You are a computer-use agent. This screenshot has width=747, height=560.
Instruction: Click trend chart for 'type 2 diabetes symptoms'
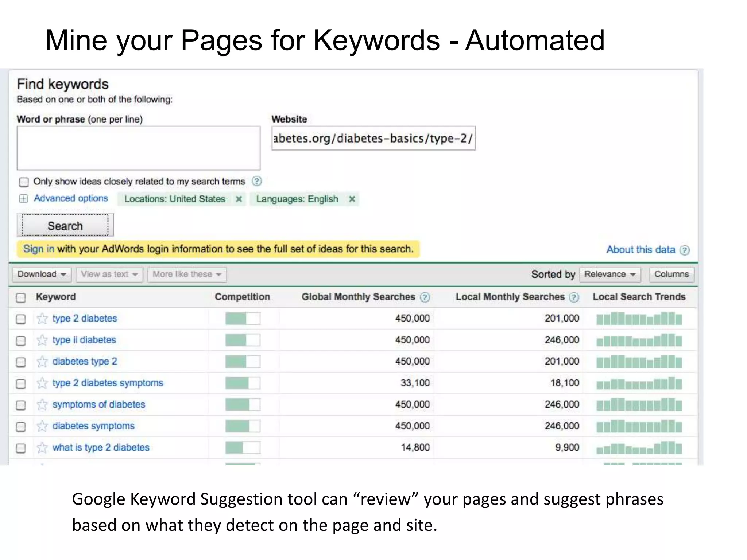639,383
